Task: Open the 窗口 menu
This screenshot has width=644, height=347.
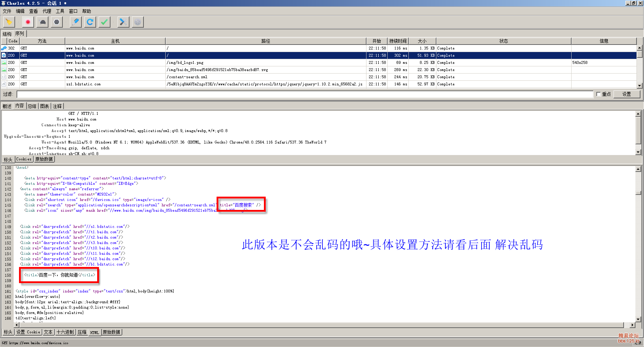Action: [73, 11]
